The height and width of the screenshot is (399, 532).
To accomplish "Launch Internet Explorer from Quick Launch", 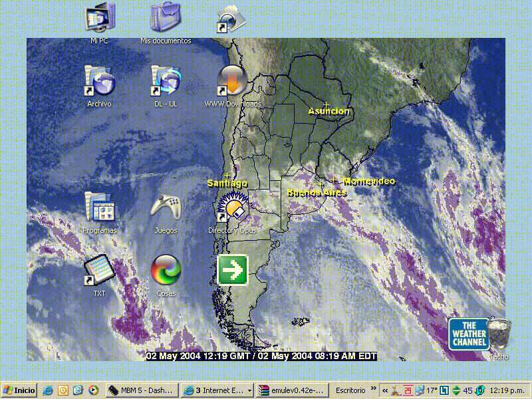I will [48, 390].
